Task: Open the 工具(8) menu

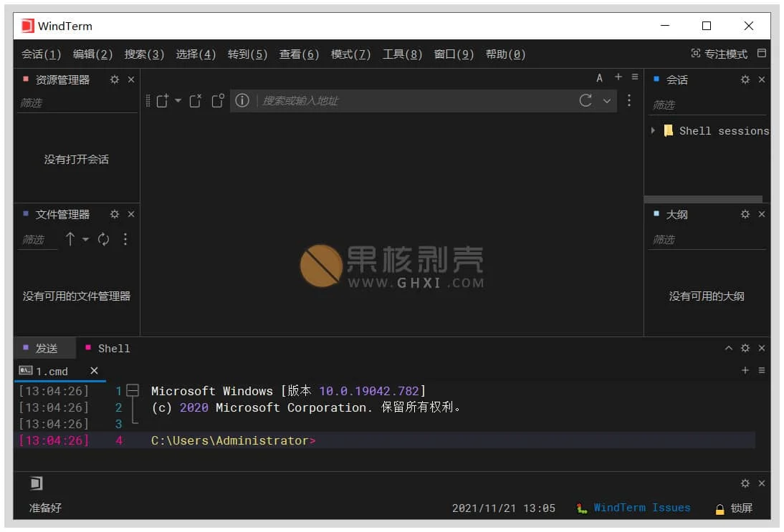Action: pyautogui.click(x=402, y=54)
